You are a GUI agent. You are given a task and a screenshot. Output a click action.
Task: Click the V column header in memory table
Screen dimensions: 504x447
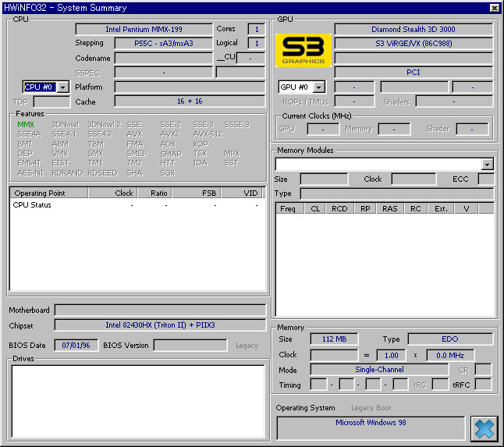pos(467,209)
